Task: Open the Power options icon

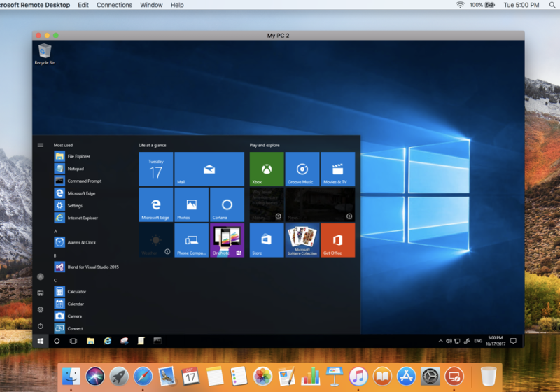Action: pos(41,326)
